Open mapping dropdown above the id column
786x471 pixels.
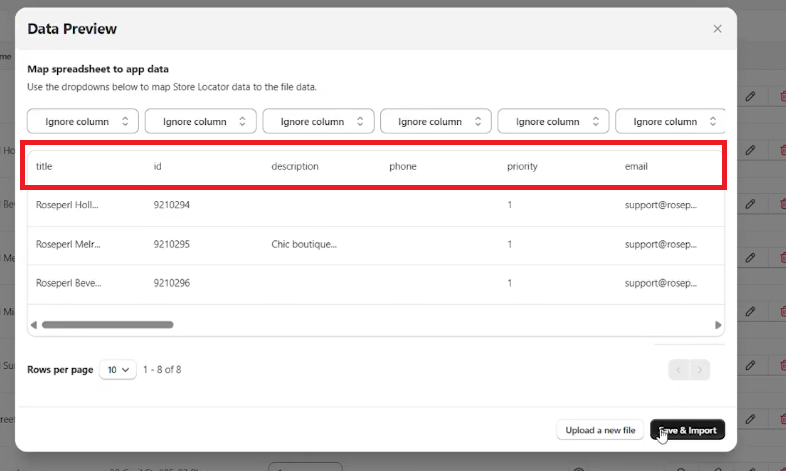201,121
